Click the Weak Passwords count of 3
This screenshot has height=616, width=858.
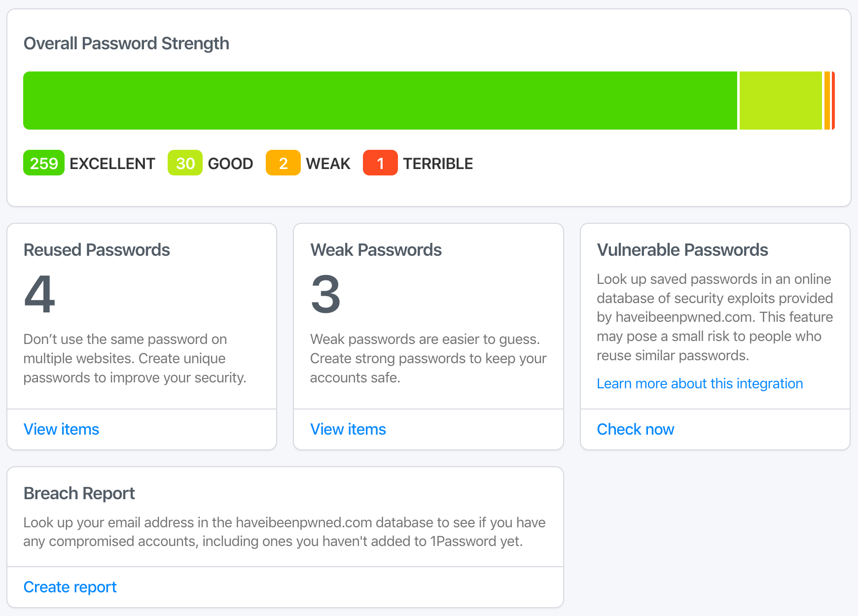pos(325,294)
